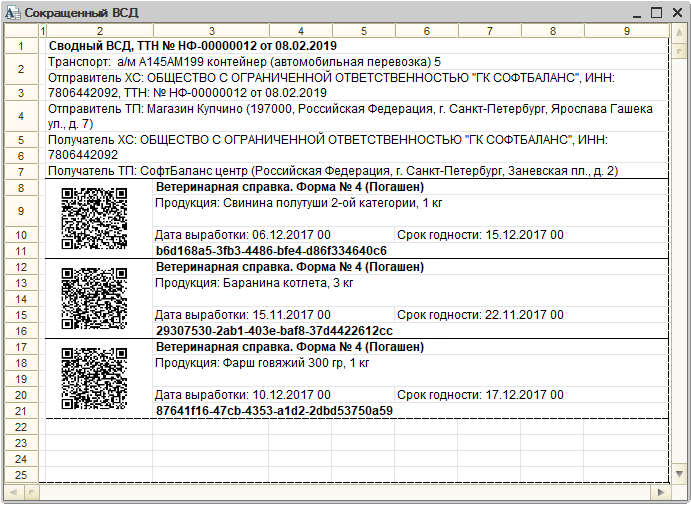The width and height of the screenshot is (691, 505).
Task: Maximize the Сокращенный ВСД window
Action: tap(657, 13)
